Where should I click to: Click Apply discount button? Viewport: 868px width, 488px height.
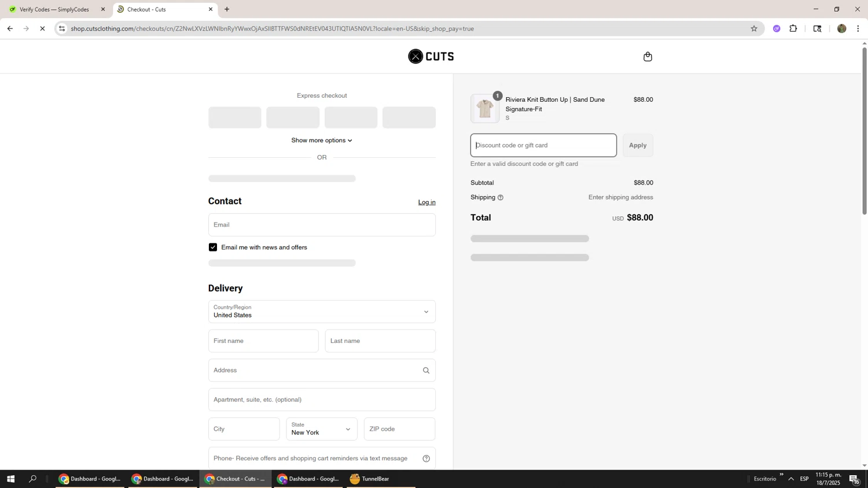(x=638, y=145)
